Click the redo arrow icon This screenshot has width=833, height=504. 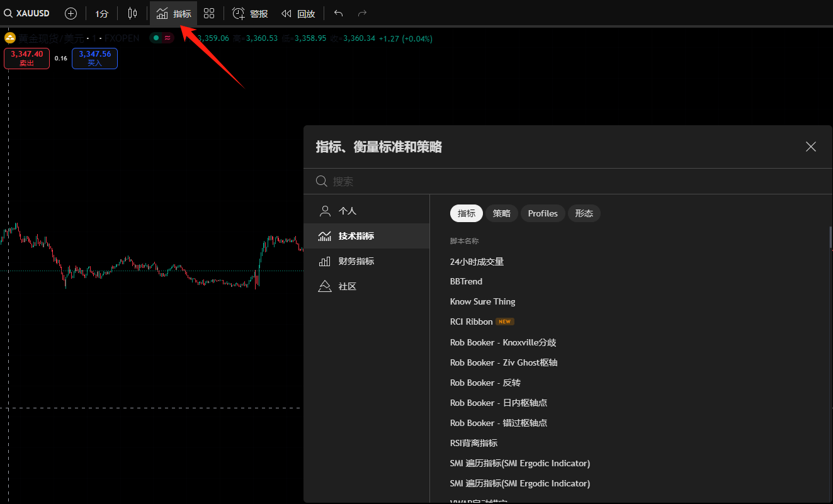pyautogui.click(x=362, y=13)
